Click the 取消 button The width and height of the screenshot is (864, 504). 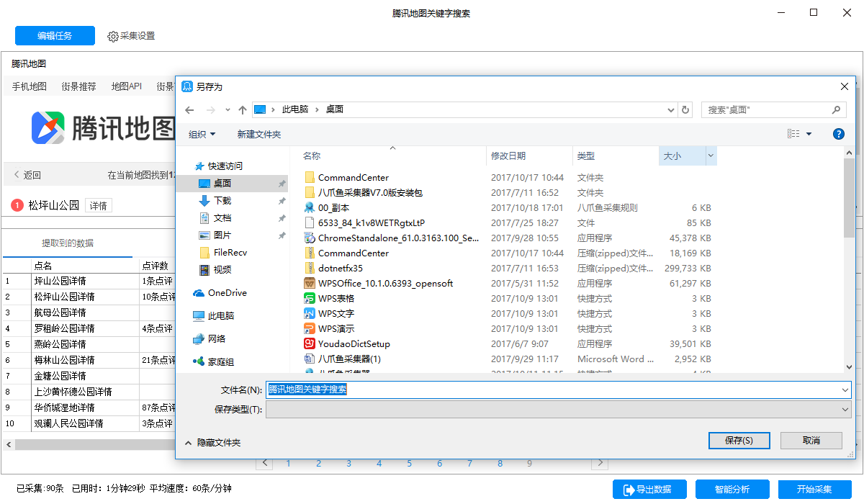point(811,441)
